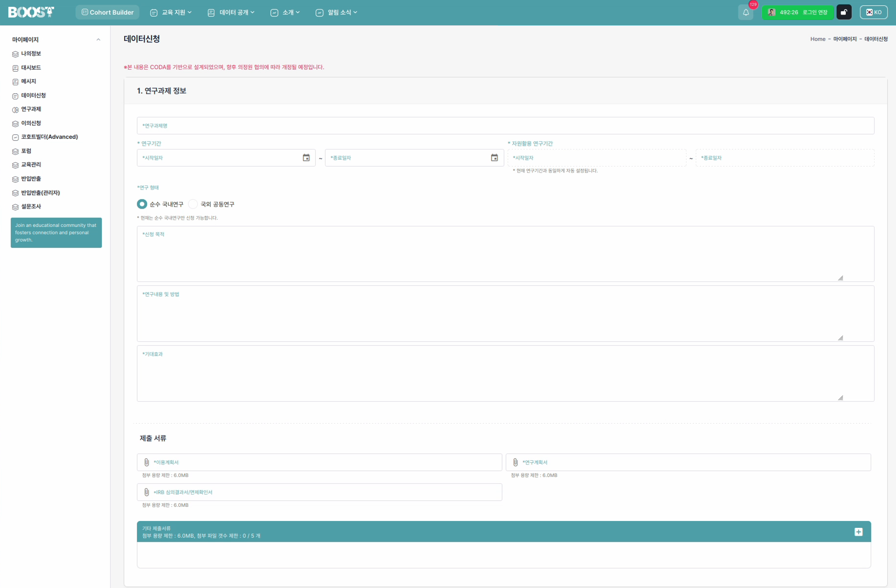
Task: Click the 코호트빌더(Advanced) sidebar icon
Action: point(15,138)
